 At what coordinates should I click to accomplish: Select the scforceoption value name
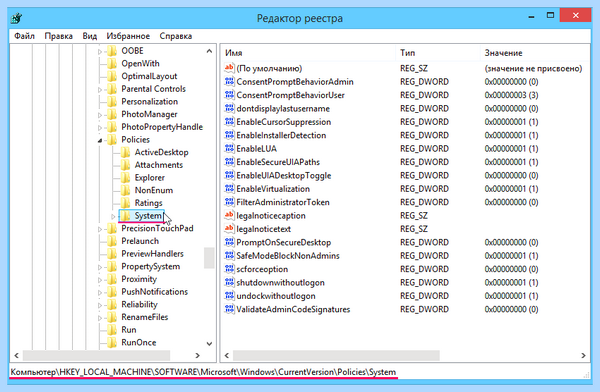[262, 269]
